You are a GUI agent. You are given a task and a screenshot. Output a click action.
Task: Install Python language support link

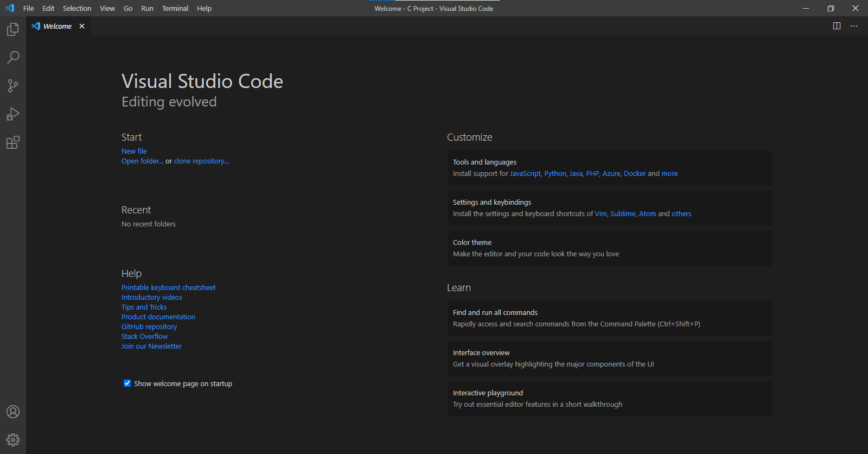pyautogui.click(x=555, y=173)
